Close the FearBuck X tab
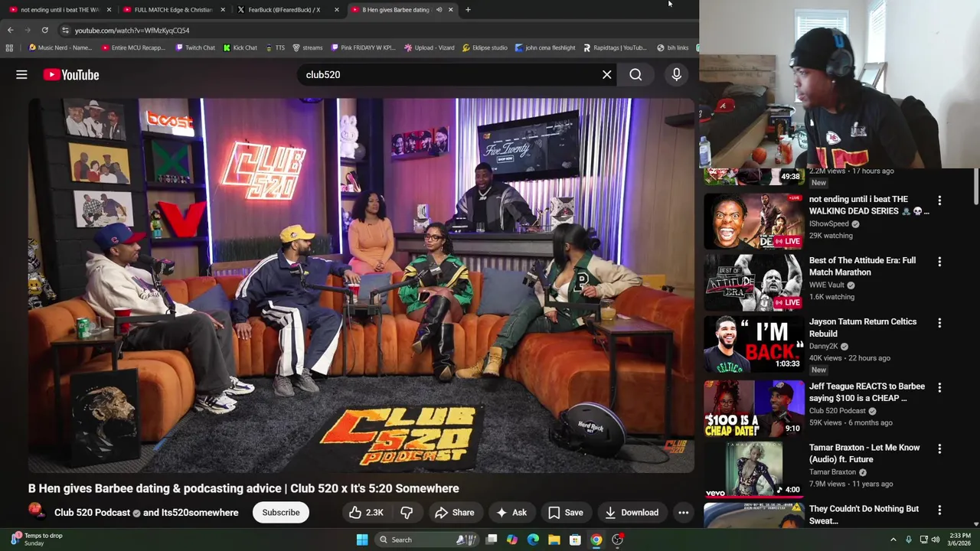The image size is (980, 551). [338, 9]
